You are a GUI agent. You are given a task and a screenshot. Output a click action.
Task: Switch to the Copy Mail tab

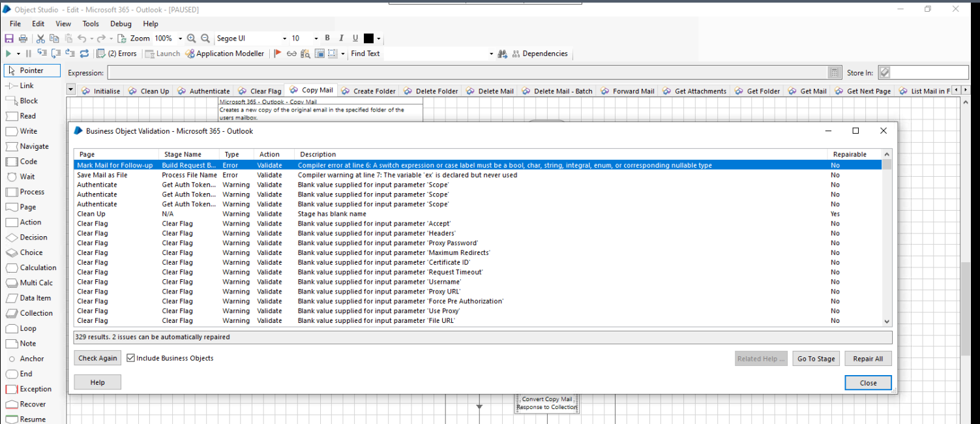pyautogui.click(x=311, y=90)
